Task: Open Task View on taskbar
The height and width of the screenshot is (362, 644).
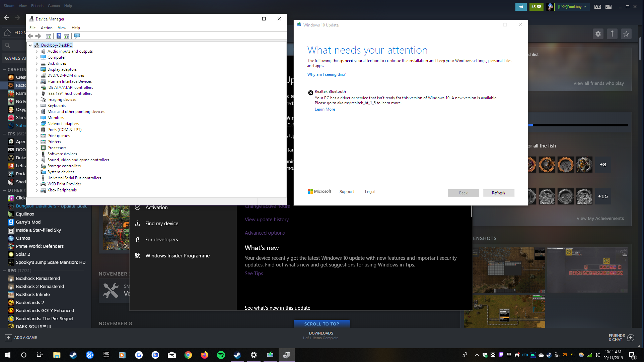Action: click(x=40, y=355)
